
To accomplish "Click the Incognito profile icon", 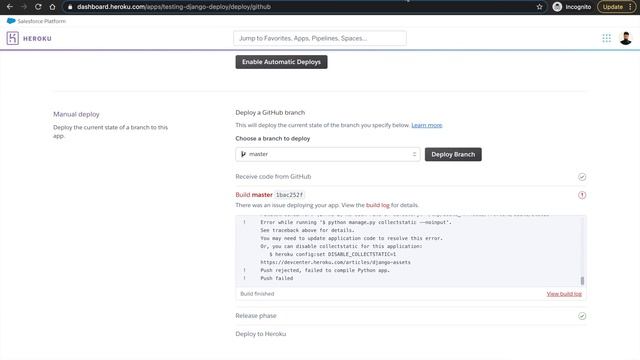I will pyautogui.click(x=557, y=7).
